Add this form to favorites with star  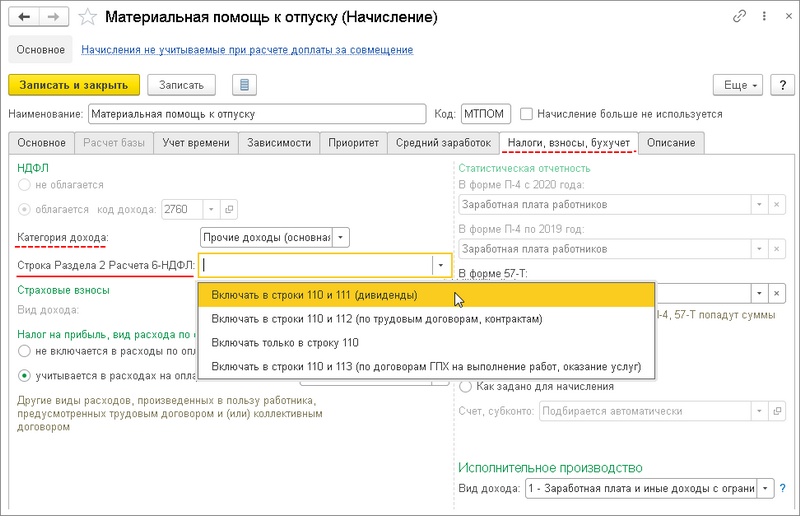click(x=87, y=17)
